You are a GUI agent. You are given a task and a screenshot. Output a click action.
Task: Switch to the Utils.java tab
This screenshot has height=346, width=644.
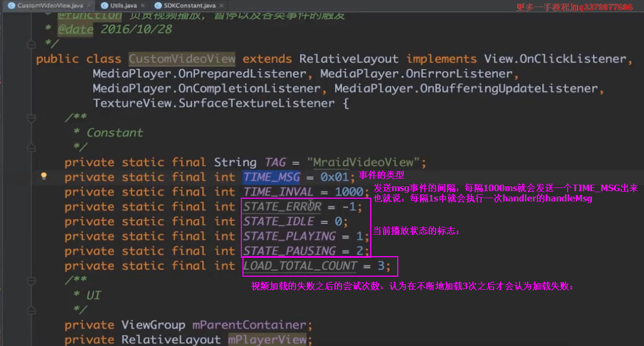pyautogui.click(x=123, y=5)
